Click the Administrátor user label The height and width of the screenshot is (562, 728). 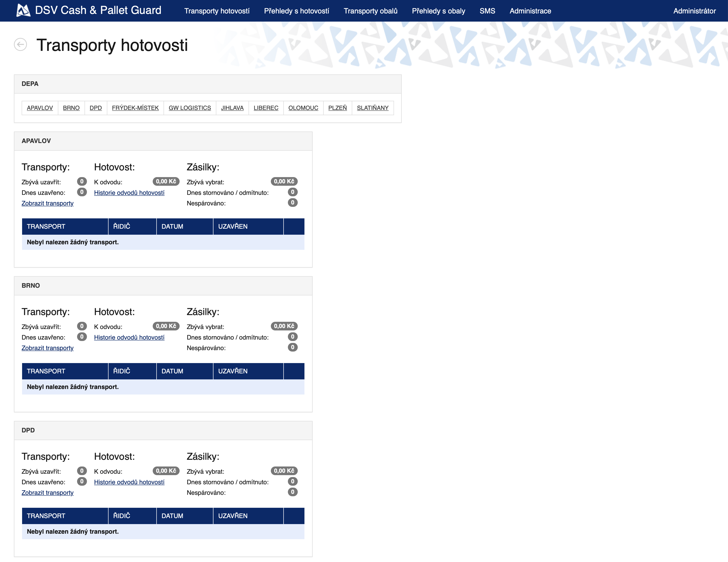click(694, 11)
